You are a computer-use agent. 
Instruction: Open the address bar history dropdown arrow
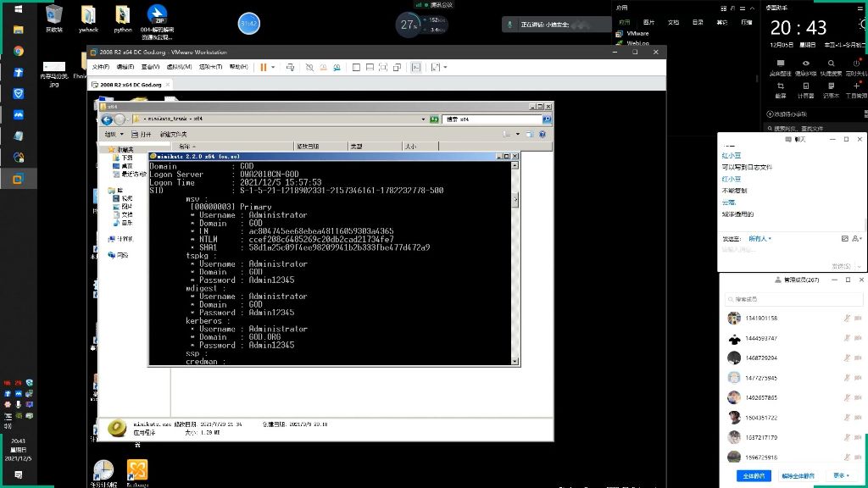click(x=423, y=119)
